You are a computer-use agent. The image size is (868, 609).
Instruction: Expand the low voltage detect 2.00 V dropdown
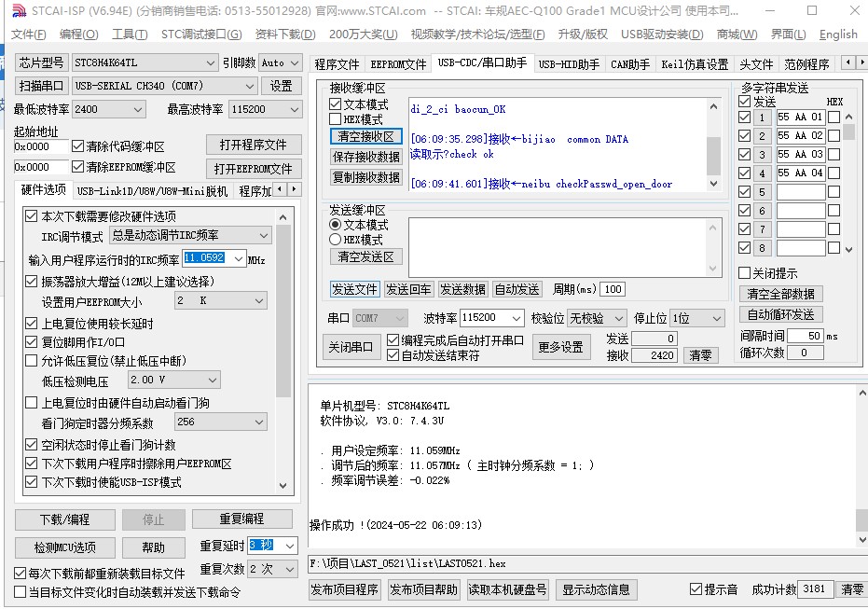(213, 380)
